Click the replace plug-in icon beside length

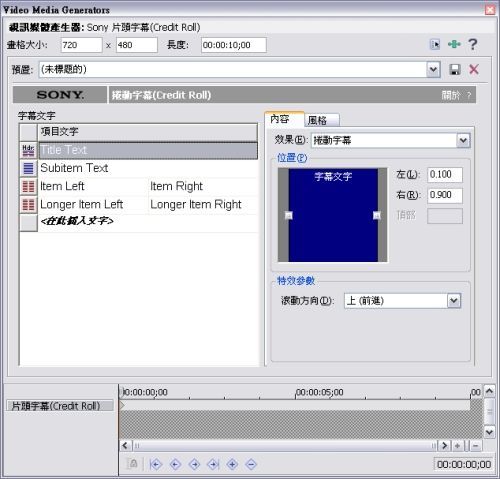[x=435, y=44]
